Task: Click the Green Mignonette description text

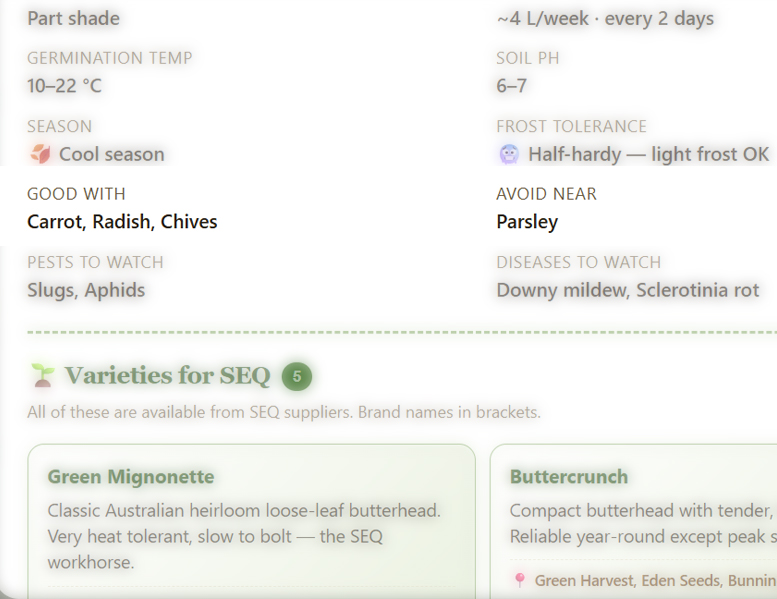Action: 244,537
